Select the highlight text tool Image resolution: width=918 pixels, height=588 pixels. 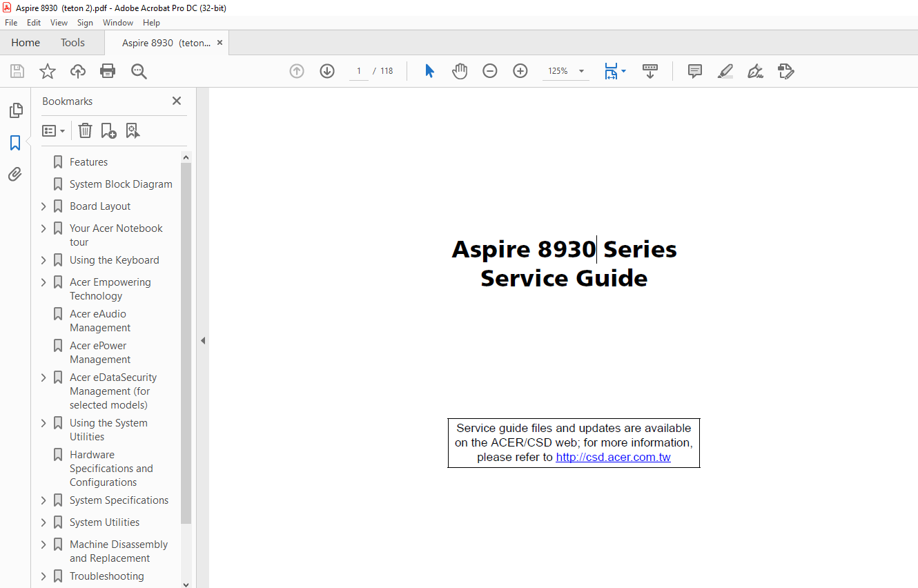pos(725,71)
